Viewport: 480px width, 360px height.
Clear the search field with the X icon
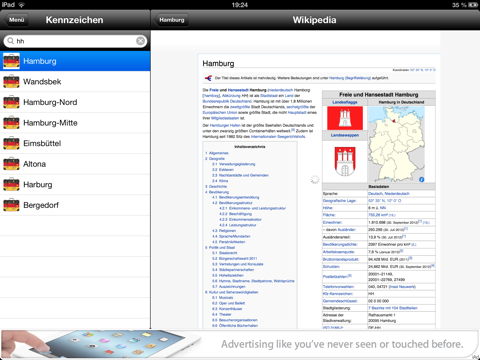[x=141, y=41]
